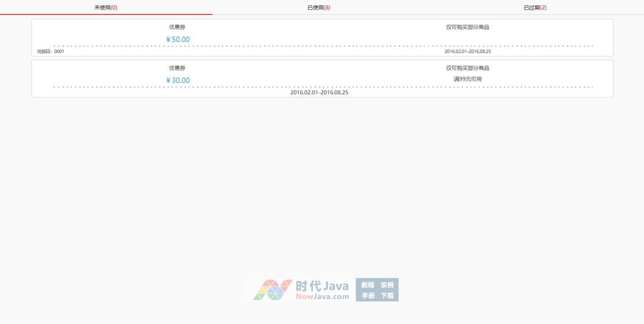Select the 已过期 tab
Screen dimensions: 644x324
pos(535,8)
